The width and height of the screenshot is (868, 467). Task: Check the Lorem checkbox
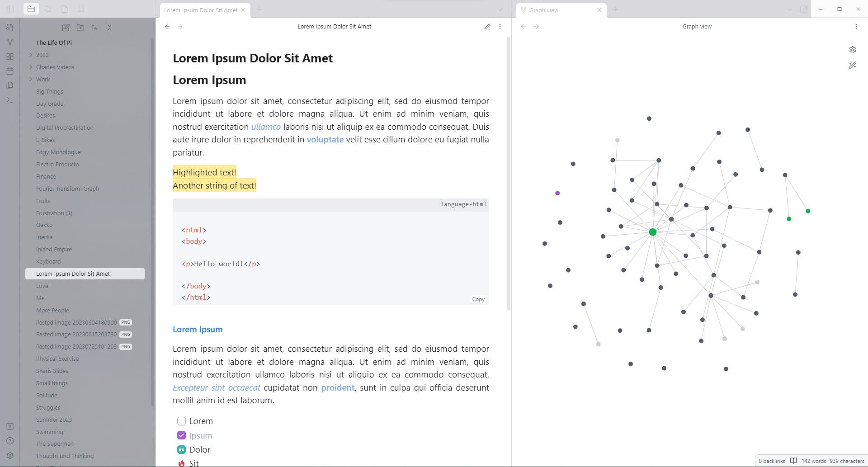(181, 421)
